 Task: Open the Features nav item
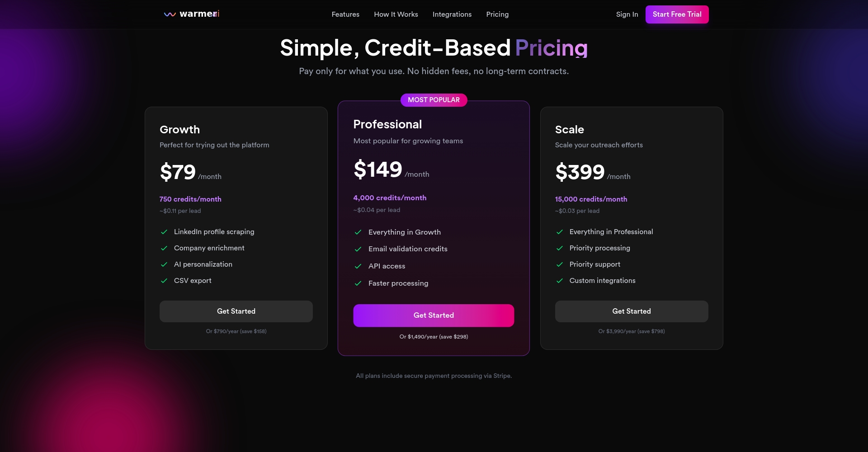[345, 14]
